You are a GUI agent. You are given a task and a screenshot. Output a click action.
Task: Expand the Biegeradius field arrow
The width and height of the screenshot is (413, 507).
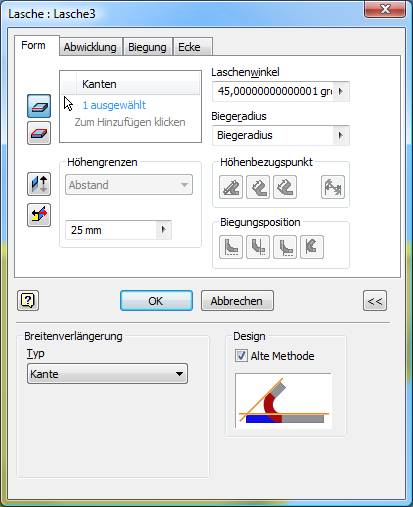click(x=340, y=135)
